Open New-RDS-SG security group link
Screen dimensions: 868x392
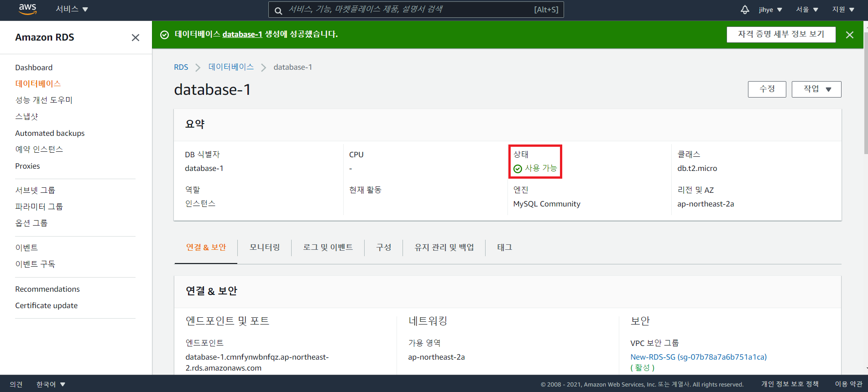tap(698, 357)
